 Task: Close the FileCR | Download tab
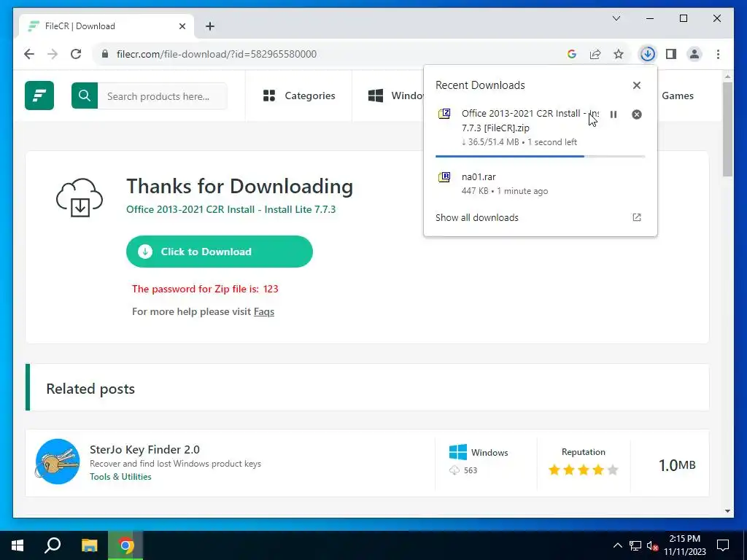(182, 26)
